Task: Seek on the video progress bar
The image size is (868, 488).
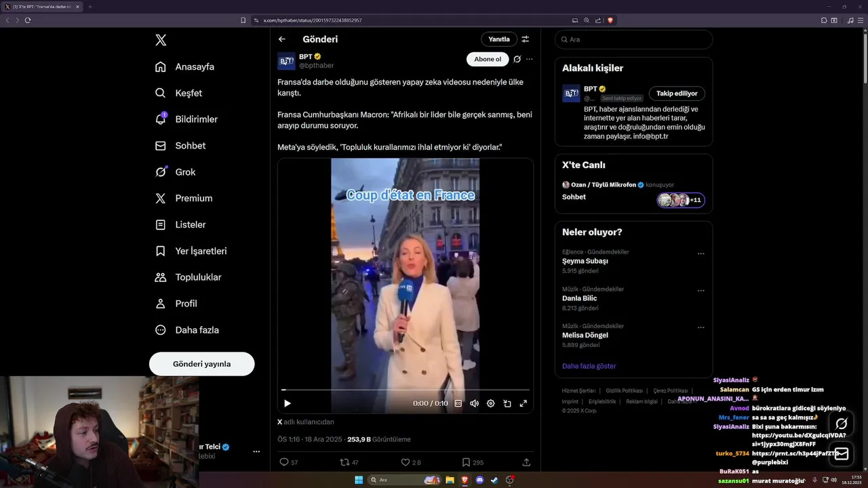Action: tap(406, 390)
